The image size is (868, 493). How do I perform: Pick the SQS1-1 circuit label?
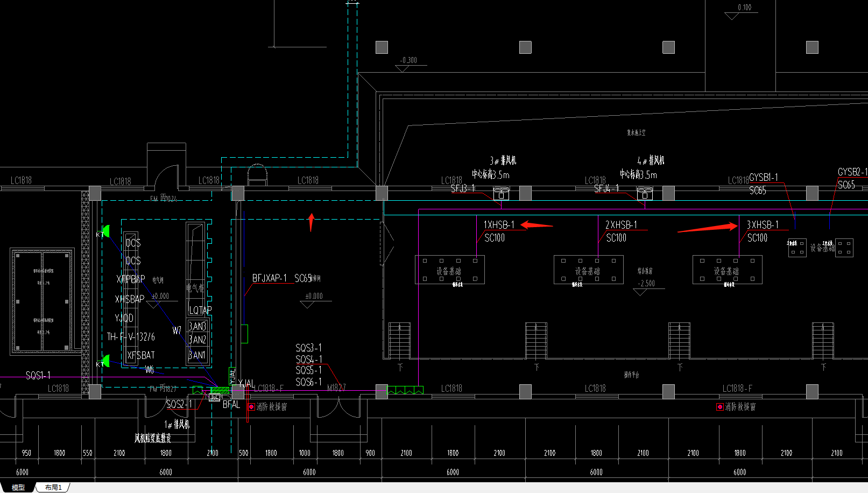coord(38,375)
